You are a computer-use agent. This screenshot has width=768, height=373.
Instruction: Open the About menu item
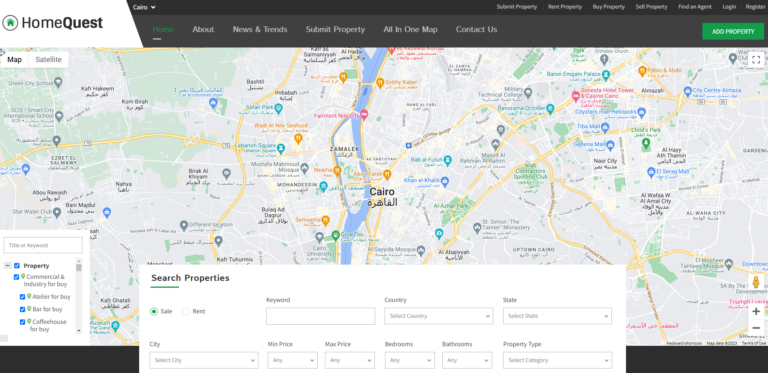(203, 29)
